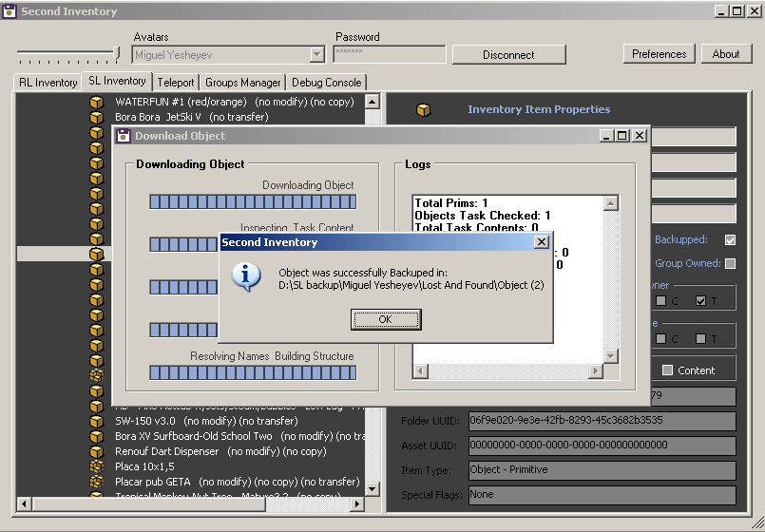Image resolution: width=765 pixels, height=532 pixels.
Task: Click inventory list scroll down arrow
Action: click(x=373, y=488)
